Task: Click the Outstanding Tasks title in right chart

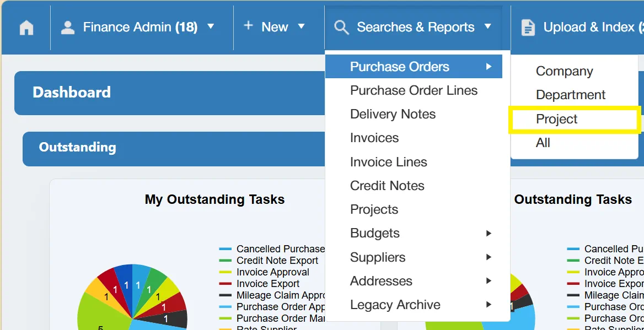Action: point(573,199)
